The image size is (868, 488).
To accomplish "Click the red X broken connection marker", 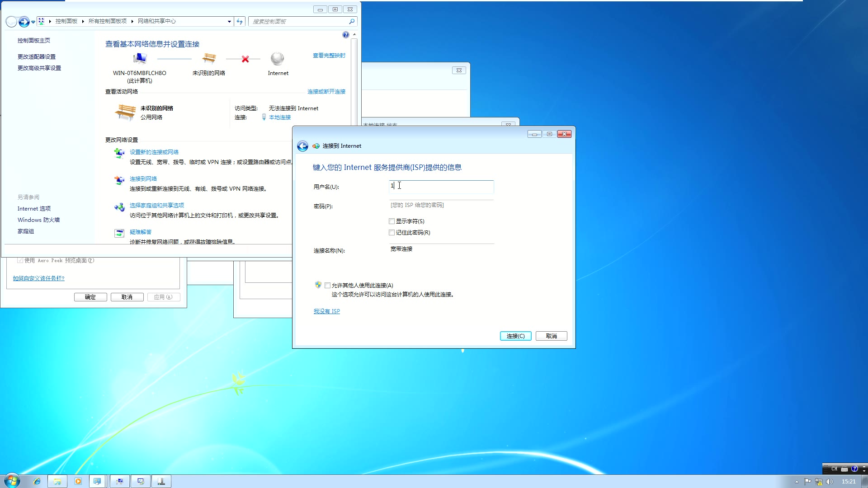I will [245, 59].
